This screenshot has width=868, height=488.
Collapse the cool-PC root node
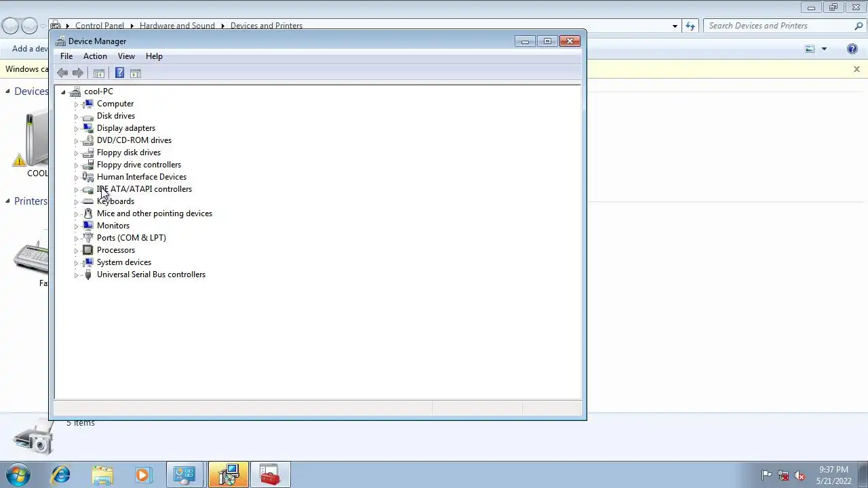tap(63, 92)
